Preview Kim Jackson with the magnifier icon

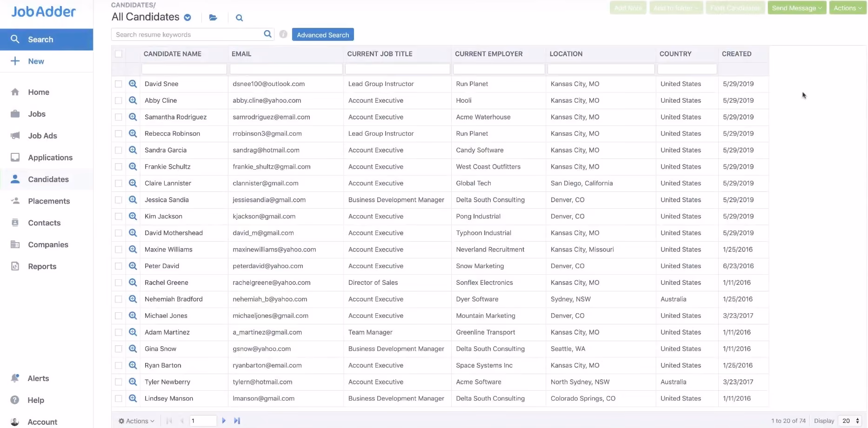[x=133, y=216]
